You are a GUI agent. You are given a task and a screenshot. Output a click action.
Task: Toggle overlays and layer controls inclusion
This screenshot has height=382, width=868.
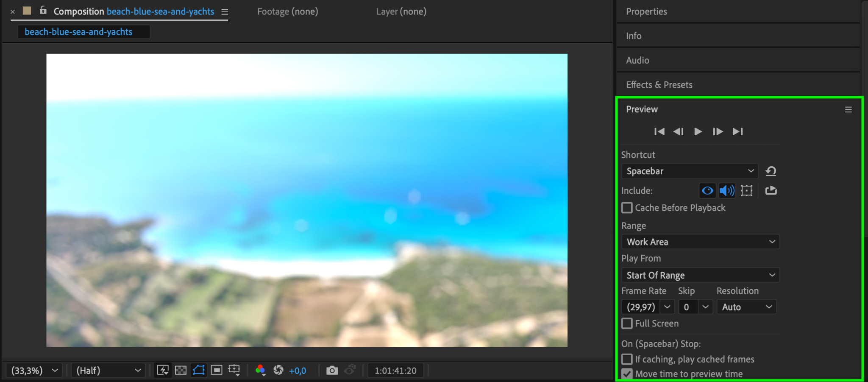click(x=747, y=191)
